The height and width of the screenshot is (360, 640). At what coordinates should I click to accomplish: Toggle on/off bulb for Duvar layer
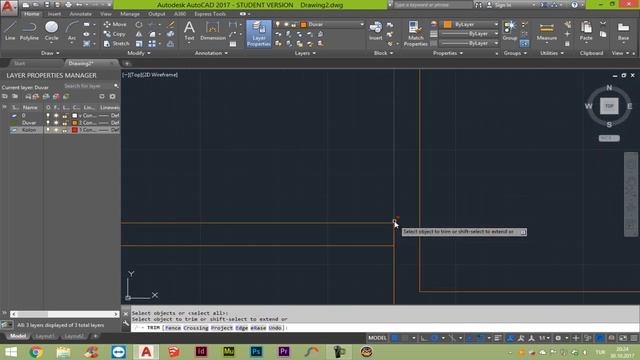pyautogui.click(x=48, y=122)
